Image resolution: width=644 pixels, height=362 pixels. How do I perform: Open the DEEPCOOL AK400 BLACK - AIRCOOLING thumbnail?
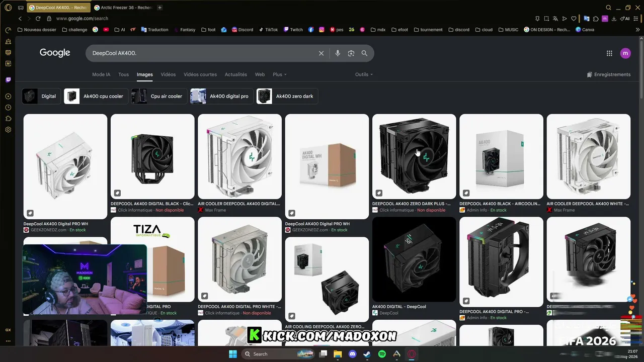[501, 156]
